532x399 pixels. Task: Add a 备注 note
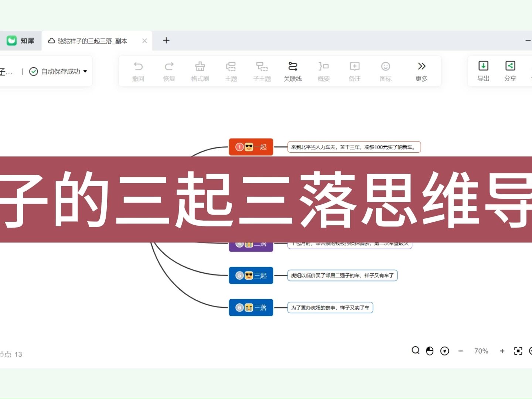[x=355, y=72]
